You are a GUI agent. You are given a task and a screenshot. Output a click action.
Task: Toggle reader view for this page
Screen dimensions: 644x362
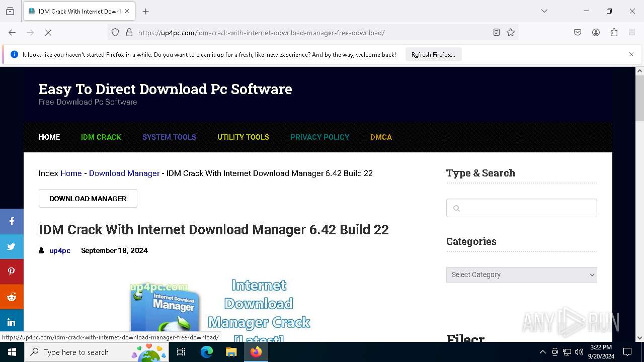pyautogui.click(x=497, y=33)
